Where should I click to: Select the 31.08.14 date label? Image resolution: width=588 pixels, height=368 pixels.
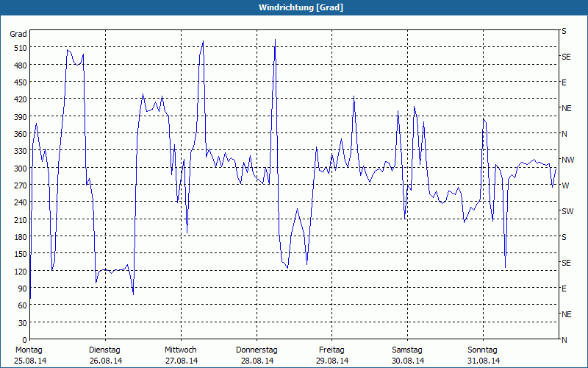click(484, 361)
